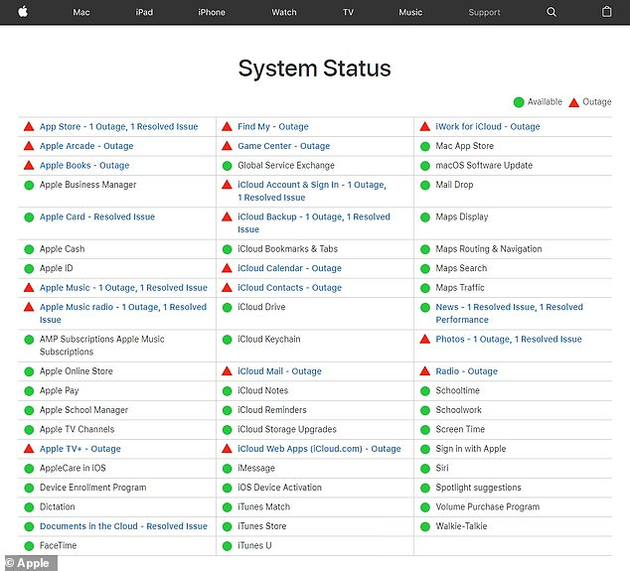The image size is (630, 571).
Task: Open News resolved issue link
Action: (509, 313)
